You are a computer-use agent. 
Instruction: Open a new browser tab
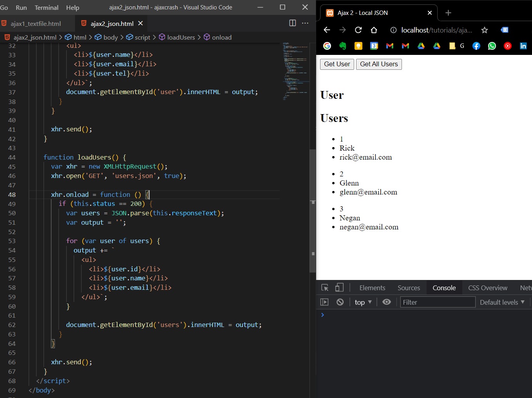449,13
